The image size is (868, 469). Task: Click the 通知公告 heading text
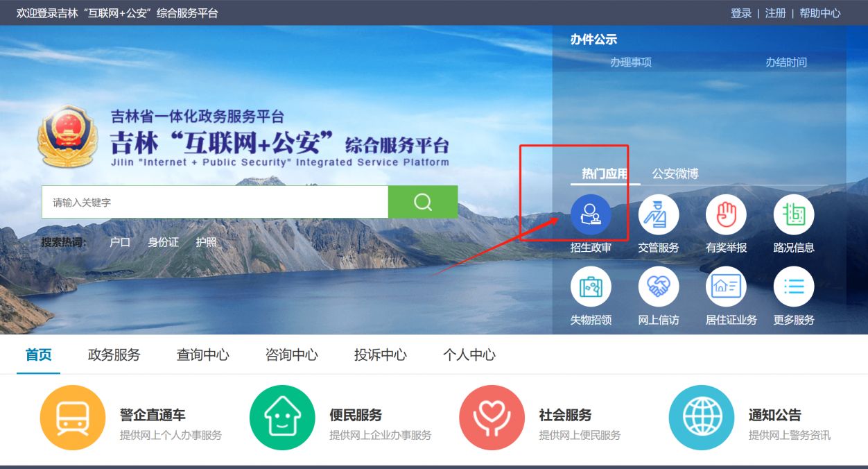(775, 415)
